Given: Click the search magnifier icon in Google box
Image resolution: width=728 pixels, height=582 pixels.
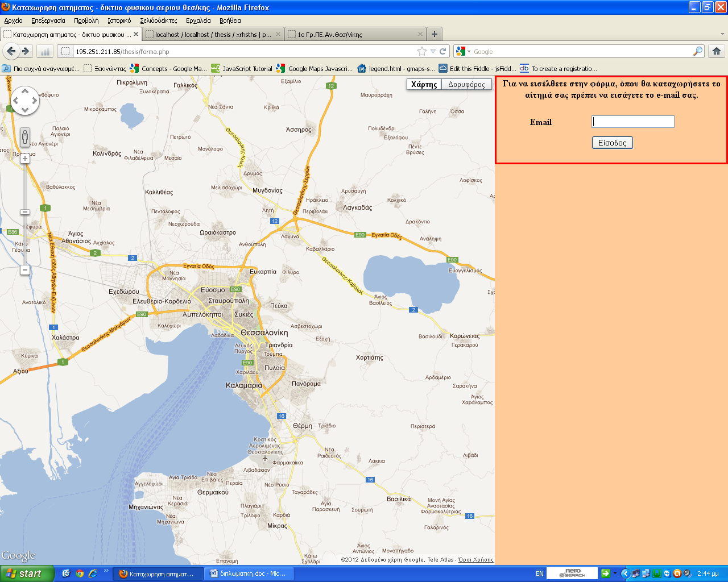Looking at the screenshot, I should (698, 51).
